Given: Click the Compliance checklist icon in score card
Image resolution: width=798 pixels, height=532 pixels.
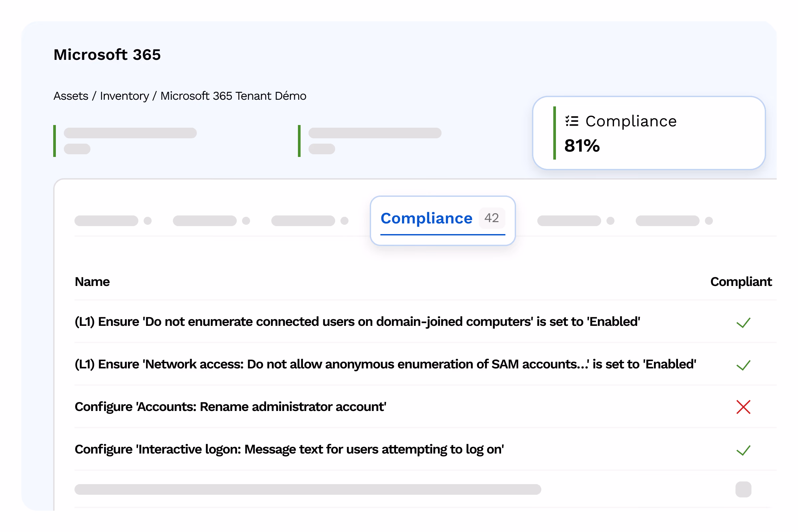Looking at the screenshot, I should (x=572, y=121).
